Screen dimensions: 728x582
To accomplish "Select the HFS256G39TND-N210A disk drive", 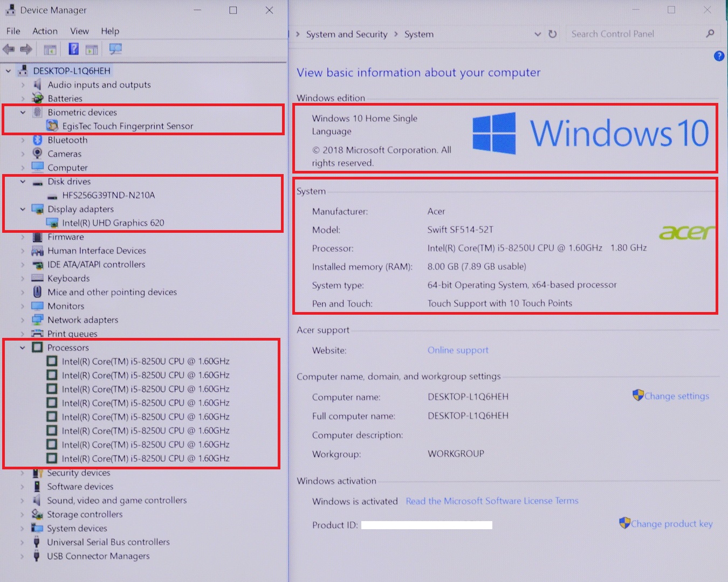I will coord(108,195).
